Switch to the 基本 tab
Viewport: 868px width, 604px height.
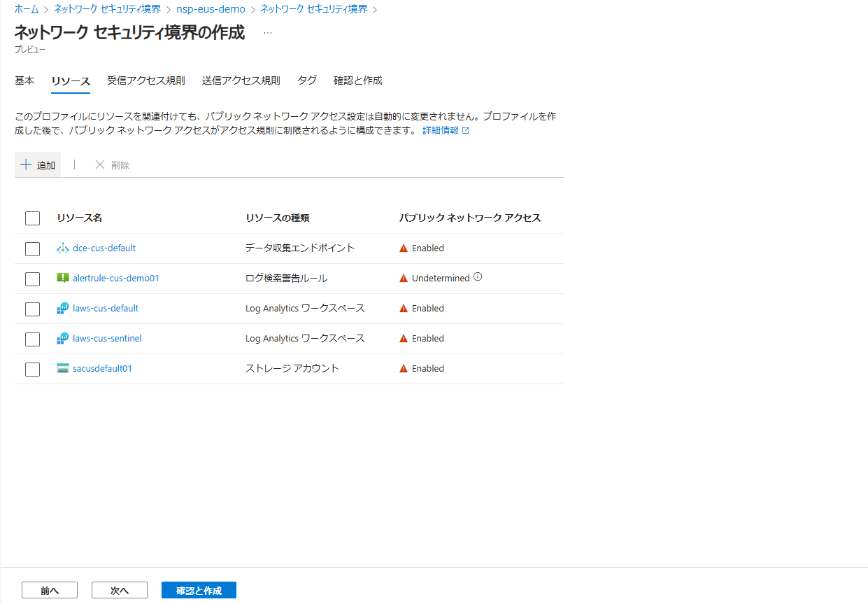24,80
